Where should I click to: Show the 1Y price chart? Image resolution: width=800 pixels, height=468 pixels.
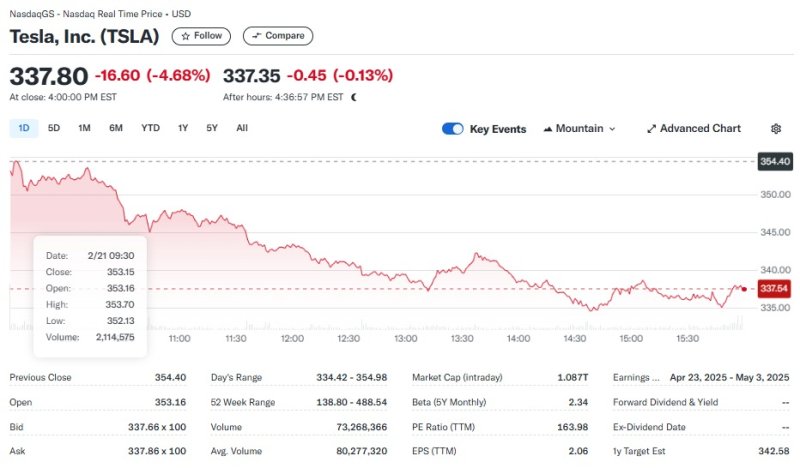point(183,128)
